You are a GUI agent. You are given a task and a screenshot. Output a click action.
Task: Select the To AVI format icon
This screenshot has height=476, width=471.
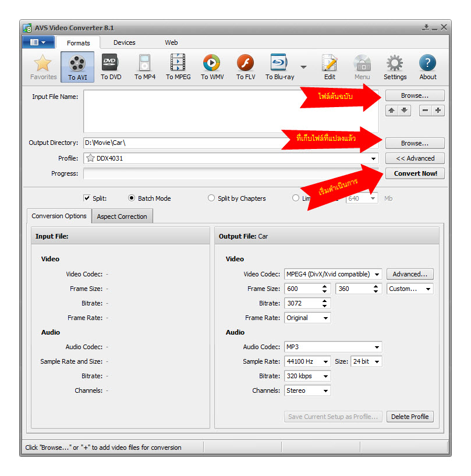point(77,67)
